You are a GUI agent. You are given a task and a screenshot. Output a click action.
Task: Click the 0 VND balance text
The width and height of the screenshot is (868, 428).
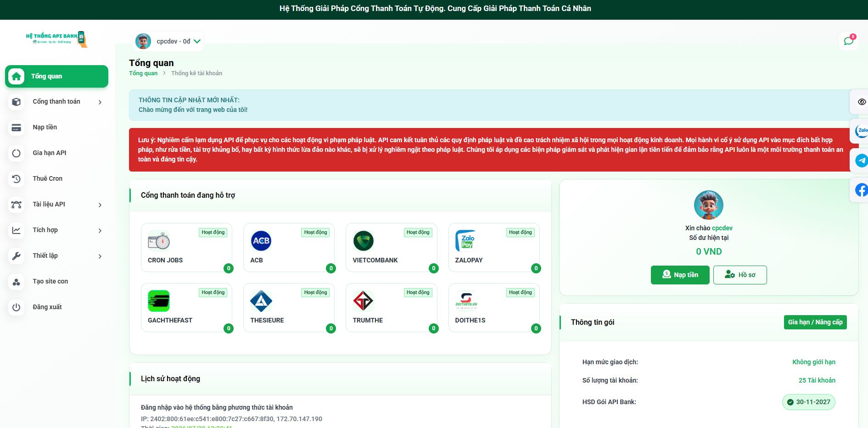tap(709, 251)
